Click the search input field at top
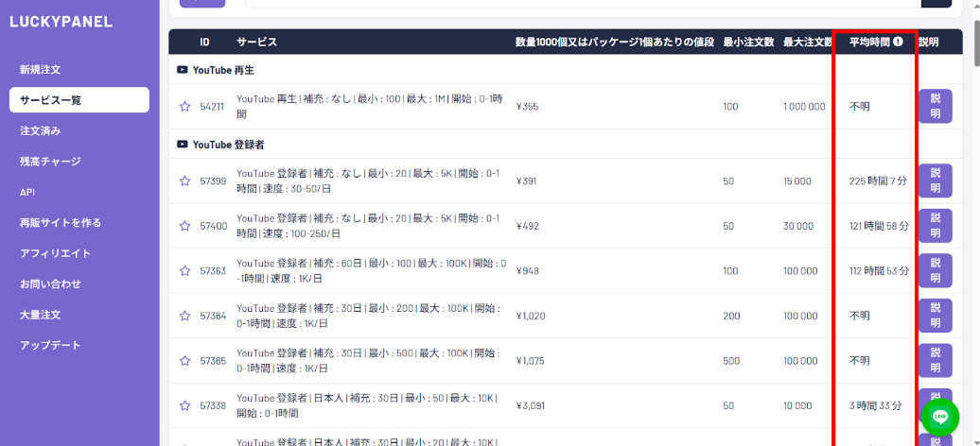The image size is (980, 446). (583, 3)
